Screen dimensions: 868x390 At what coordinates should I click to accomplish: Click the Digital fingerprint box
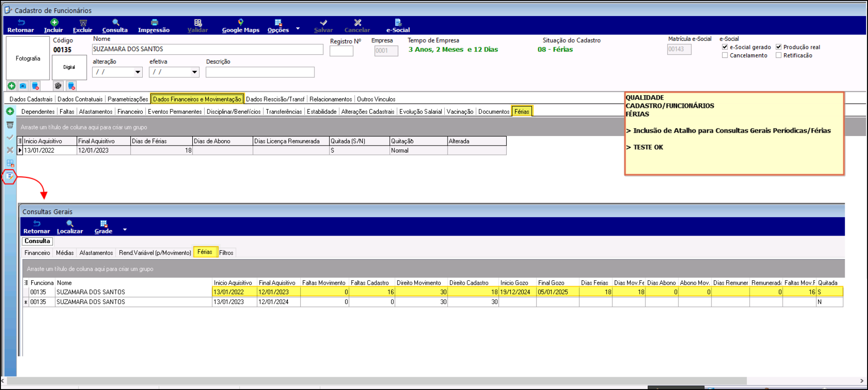coord(69,67)
